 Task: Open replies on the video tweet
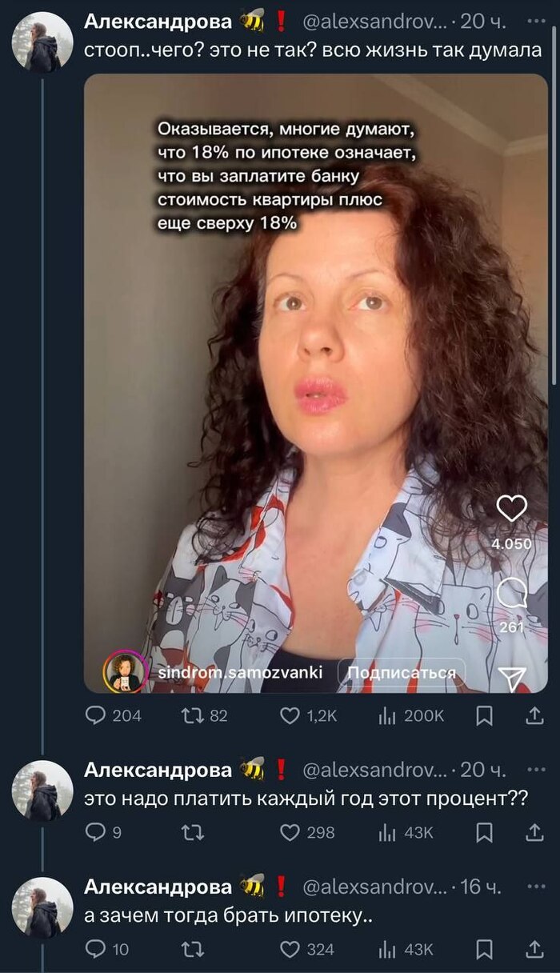97,715
